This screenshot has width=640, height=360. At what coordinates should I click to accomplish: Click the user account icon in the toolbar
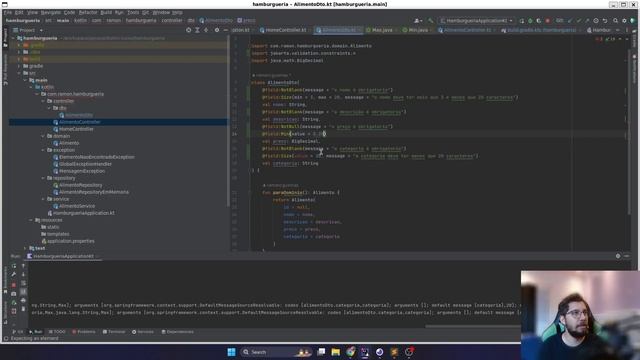tap(418, 20)
